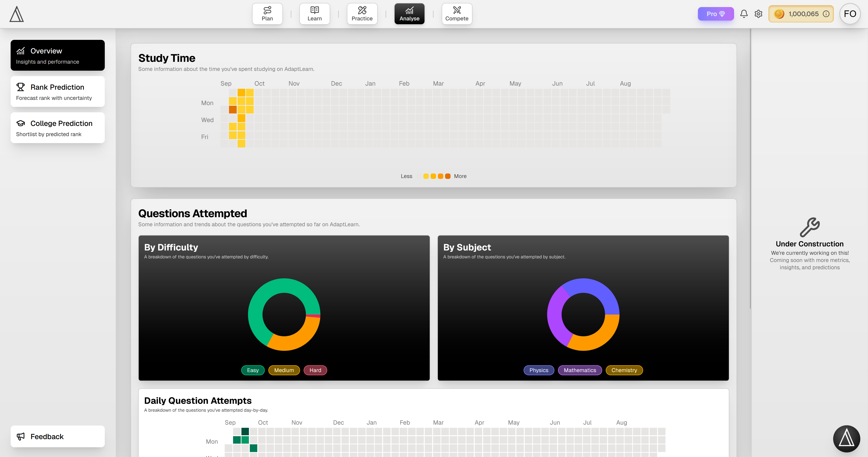Image resolution: width=868 pixels, height=457 pixels.
Task: Open Rank Prediction from the sidebar
Action: [x=57, y=91]
